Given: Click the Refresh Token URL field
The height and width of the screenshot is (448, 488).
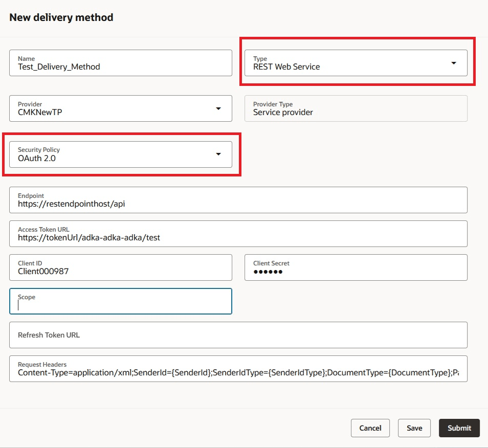Looking at the screenshot, I should click(x=238, y=335).
